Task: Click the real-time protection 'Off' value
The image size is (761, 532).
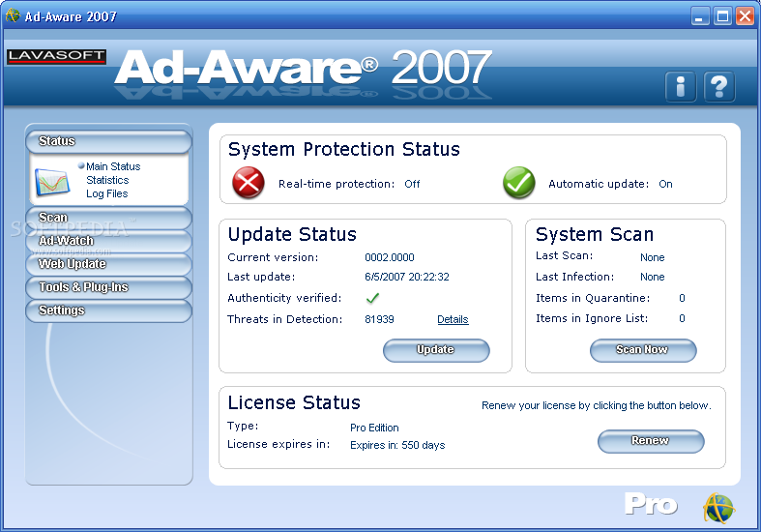Action: (412, 184)
